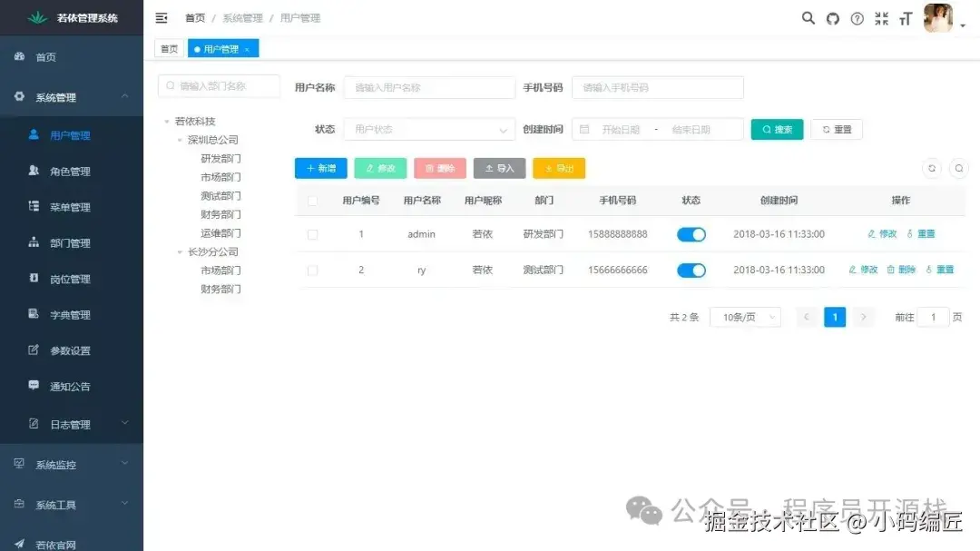Toggle sidebar with the hamburger icon
Screen dimensions: 980x551
tap(162, 18)
